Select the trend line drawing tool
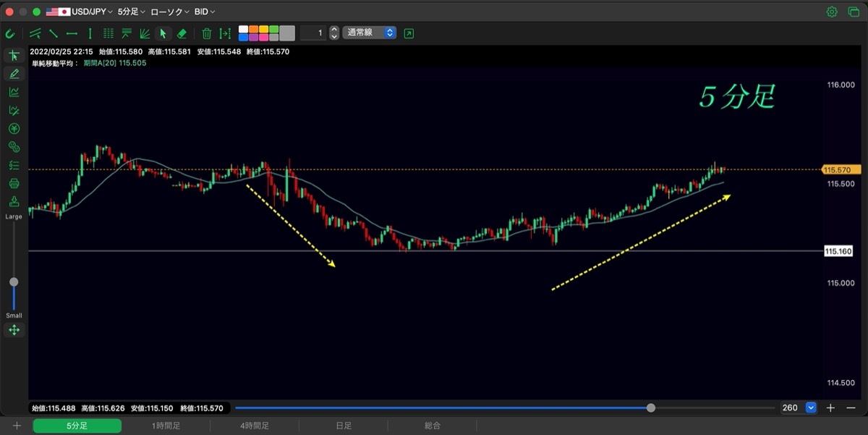Screen dimensions: 868x435 [x=54, y=33]
